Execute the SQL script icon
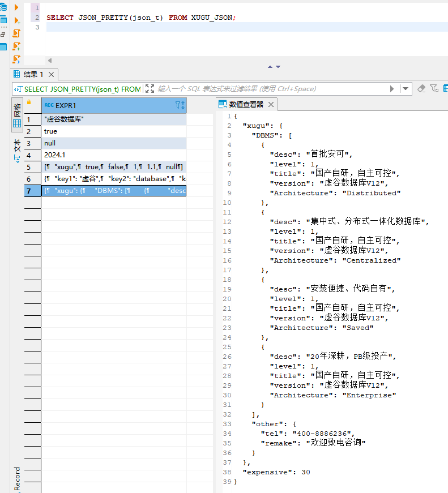 [x=16, y=33]
